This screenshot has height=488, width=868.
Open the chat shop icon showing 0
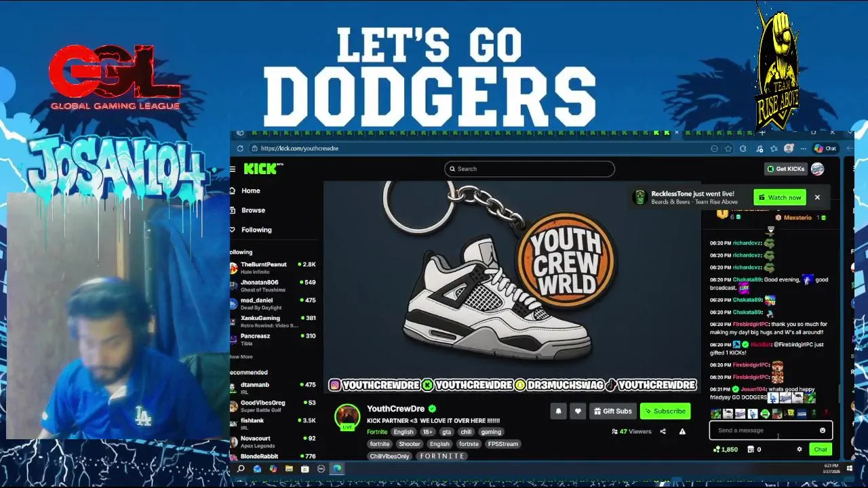[x=754, y=449]
